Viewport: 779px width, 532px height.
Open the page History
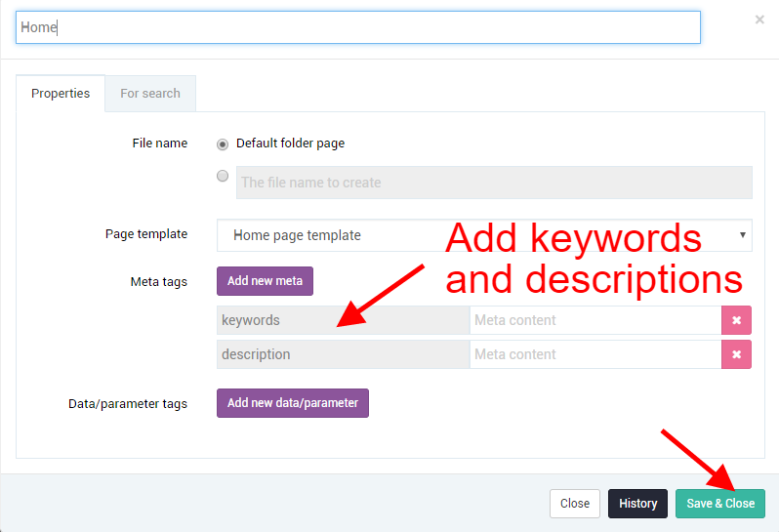tap(637, 504)
